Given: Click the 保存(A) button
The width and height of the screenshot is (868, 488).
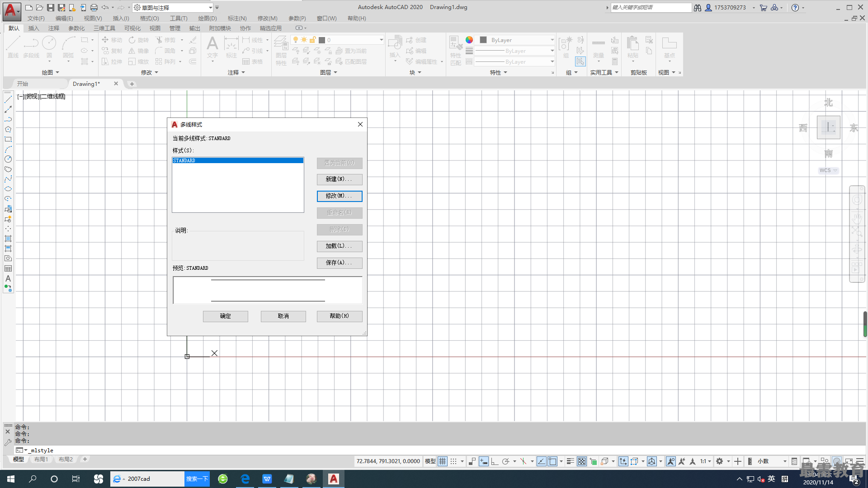Looking at the screenshot, I should [339, 263].
